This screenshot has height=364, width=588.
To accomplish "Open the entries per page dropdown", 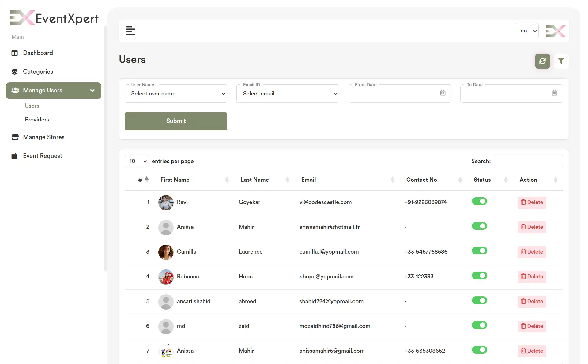I will point(137,161).
